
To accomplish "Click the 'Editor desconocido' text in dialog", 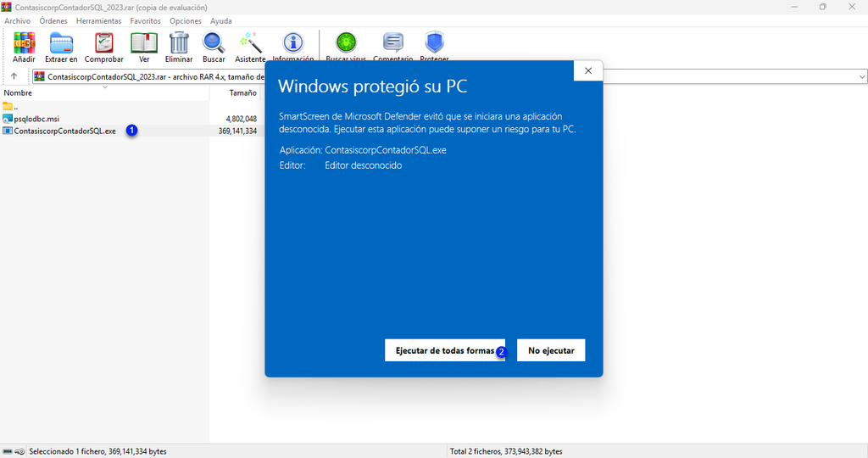I will tap(363, 165).
